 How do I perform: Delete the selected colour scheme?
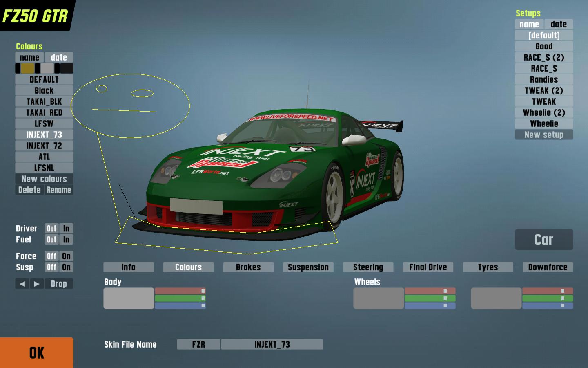(29, 190)
